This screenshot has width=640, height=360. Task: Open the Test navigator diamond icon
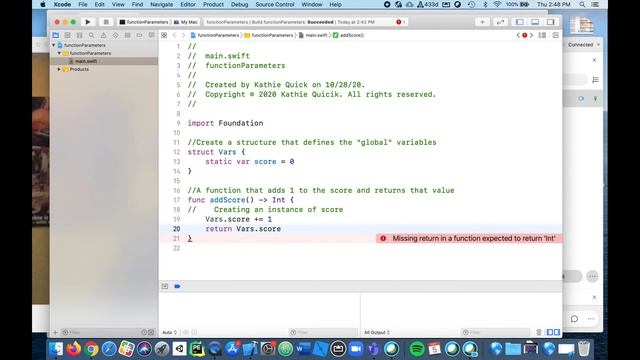click(x=116, y=36)
